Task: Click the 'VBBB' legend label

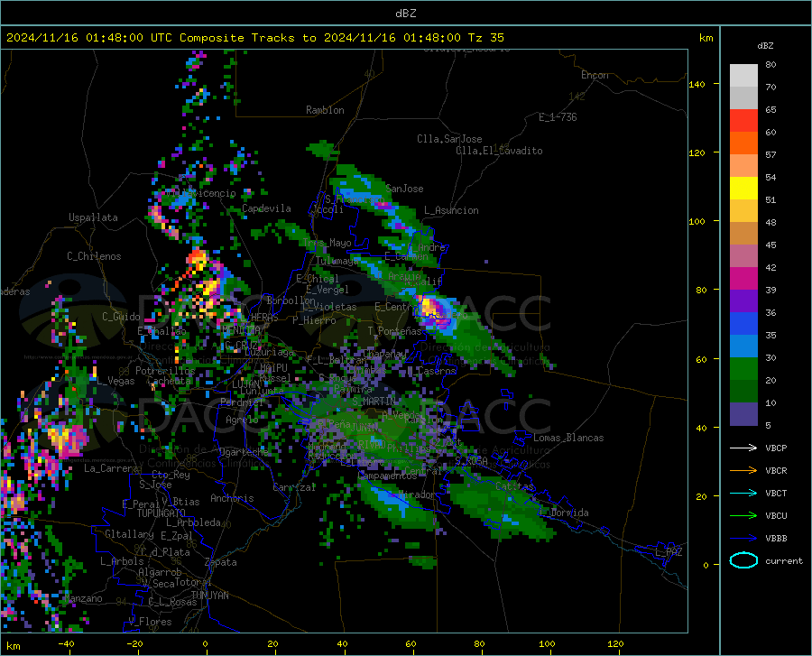Action: point(776,539)
